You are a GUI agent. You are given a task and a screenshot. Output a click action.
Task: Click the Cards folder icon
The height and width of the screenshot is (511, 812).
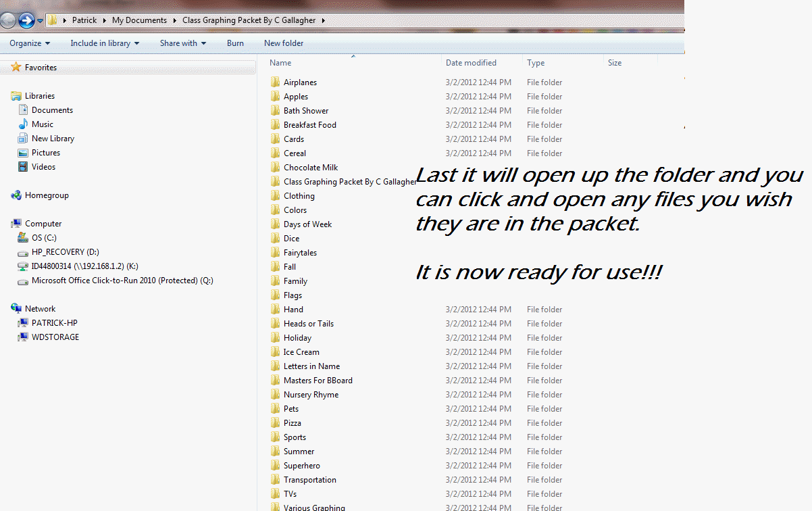(x=275, y=139)
